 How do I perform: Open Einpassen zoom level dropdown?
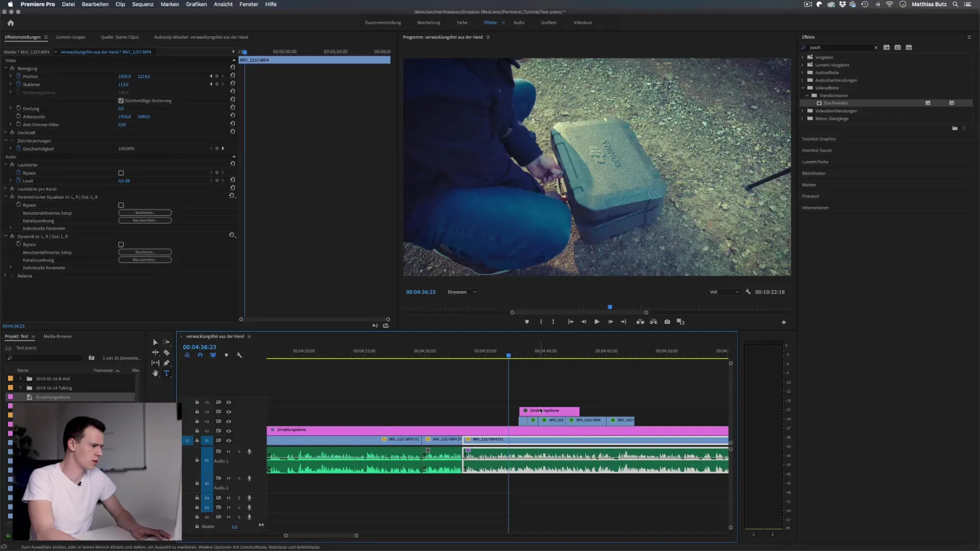[x=462, y=292]
